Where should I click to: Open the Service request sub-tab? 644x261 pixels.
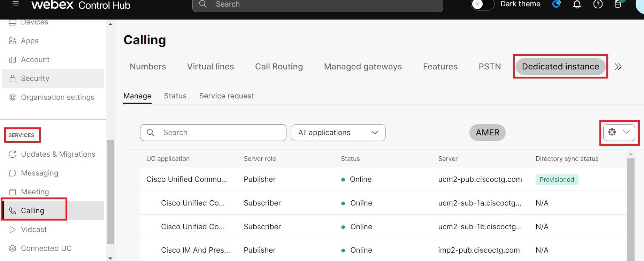pyautogui.click(x=227, y=96)
